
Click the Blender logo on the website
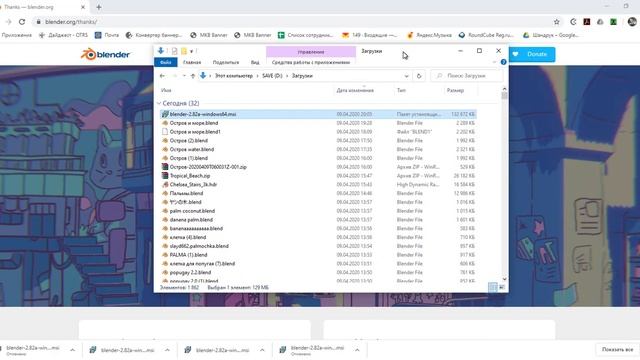105,54
